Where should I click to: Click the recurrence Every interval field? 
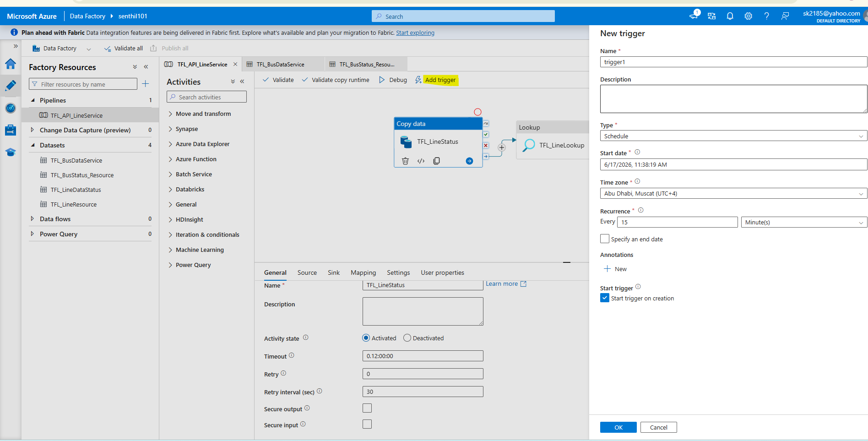click(678, 222)
